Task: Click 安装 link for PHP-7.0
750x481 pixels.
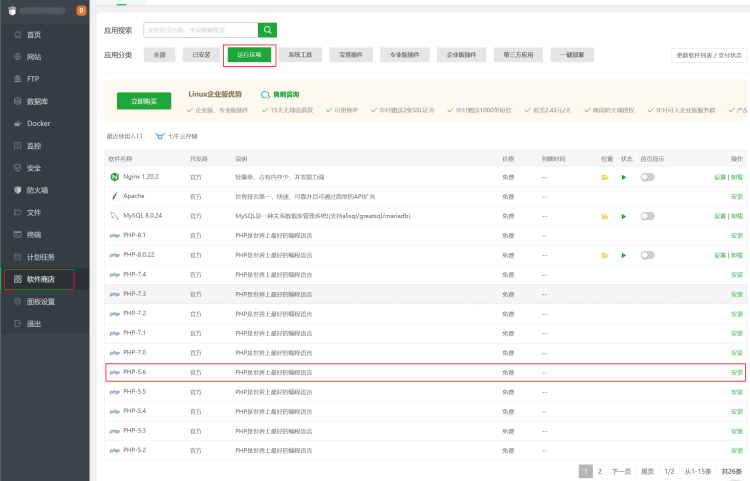Action: pos(737,353)
